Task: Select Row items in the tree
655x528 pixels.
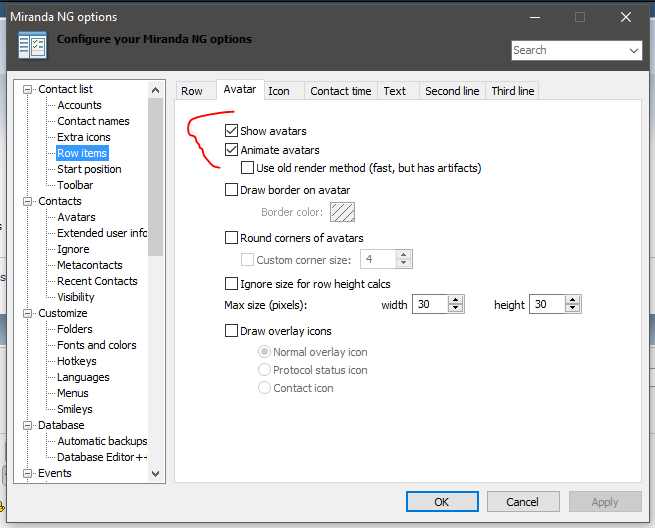Action: click(82, 153)
